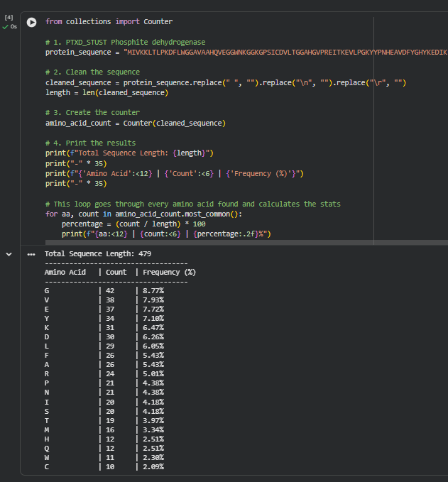Click the amino_acid_count Counter assignment line

tap(136, 124)
